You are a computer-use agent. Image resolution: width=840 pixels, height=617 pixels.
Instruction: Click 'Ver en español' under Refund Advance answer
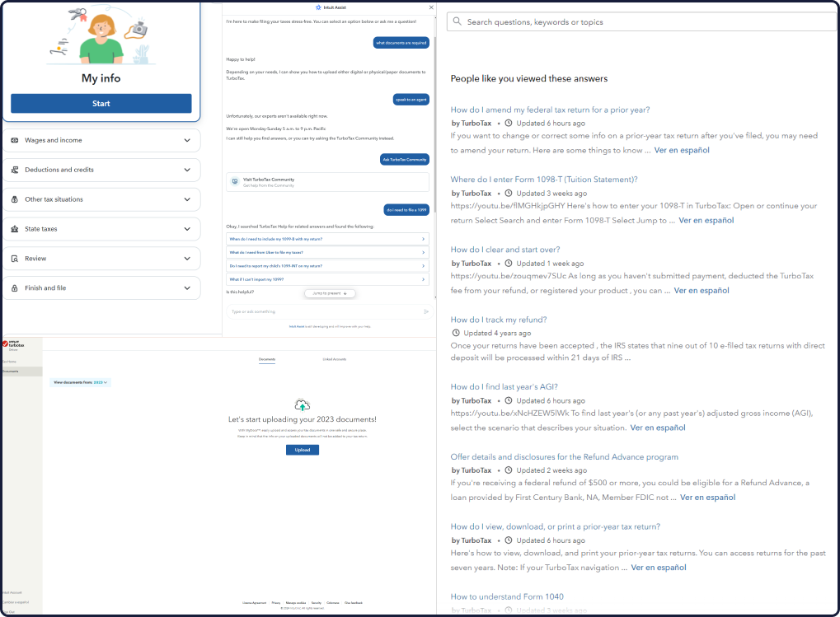(x=707, y=497)
